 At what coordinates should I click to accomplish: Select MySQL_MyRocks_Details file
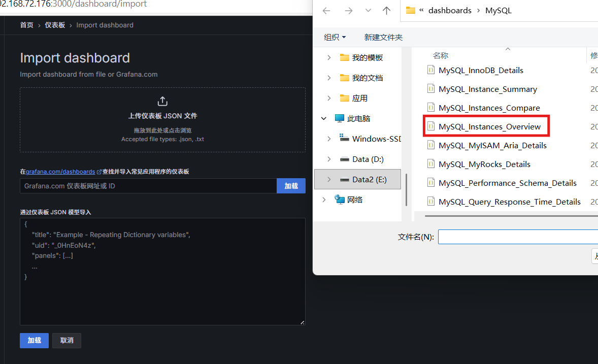pyautogui.click(x=484, y=164)
